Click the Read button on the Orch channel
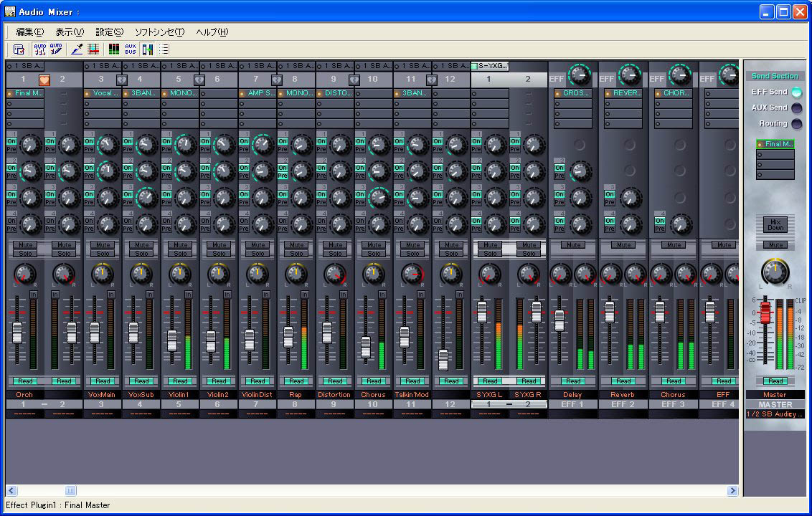The height and width of the screenshot is (516, 812). [24, 381]
